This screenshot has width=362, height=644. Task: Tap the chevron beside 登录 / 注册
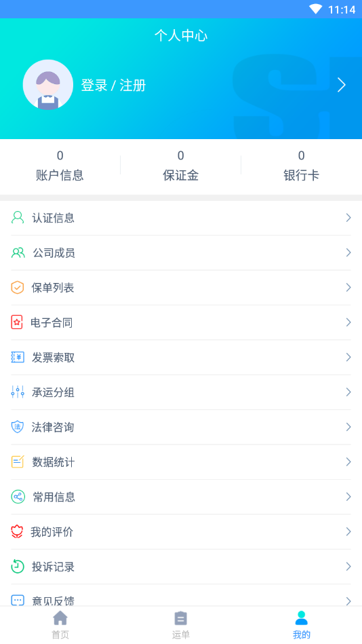342,85
